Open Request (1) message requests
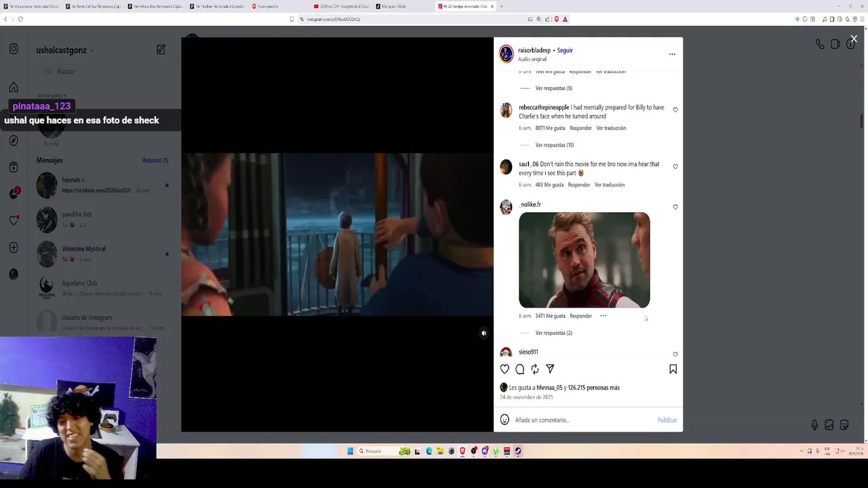 coord(155,160)
